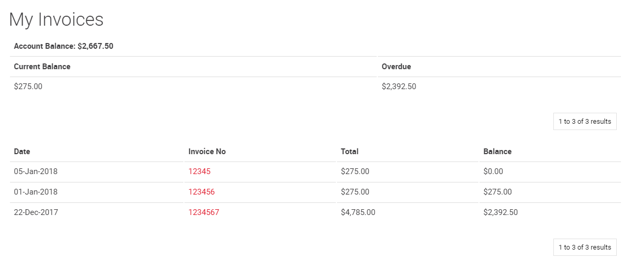The width and height of the screenshot is (644, 269).
Task: Click the $0.00 balance for invoice 12345
Action: [x=493, y=171]
